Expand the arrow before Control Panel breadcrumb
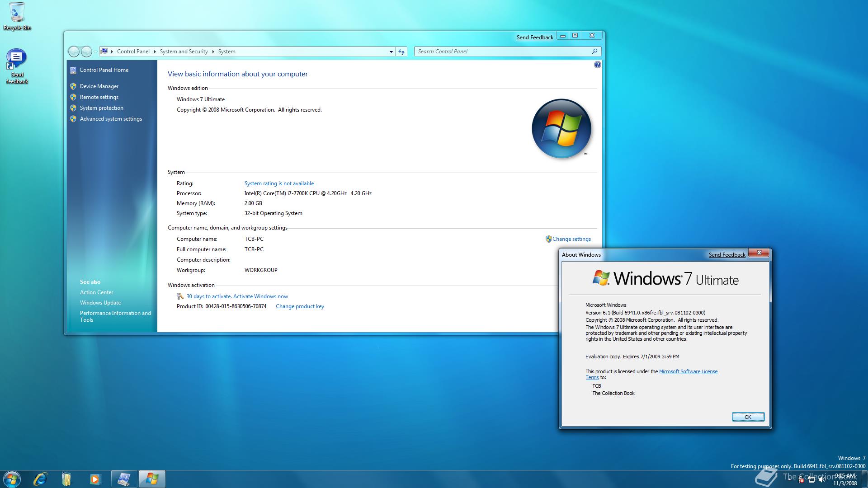Screen dimensions: 868x488 (112, 52)
